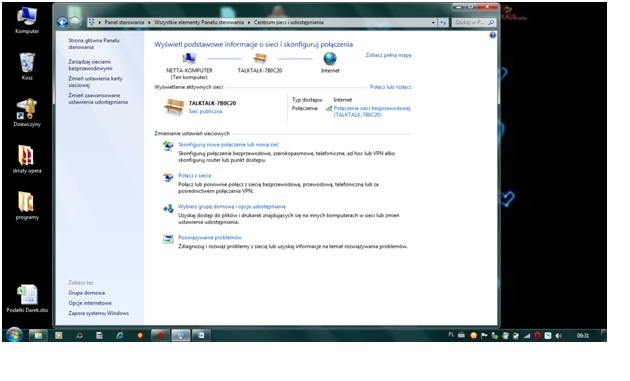
Task: Click the Sieć publiczna link
Action: [x=205, y=111]
